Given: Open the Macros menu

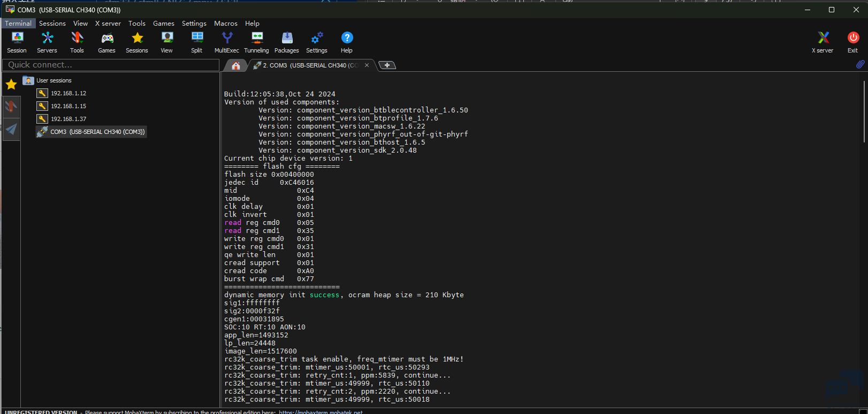Looking at the screenshot, I should click(x=225, y=24).
